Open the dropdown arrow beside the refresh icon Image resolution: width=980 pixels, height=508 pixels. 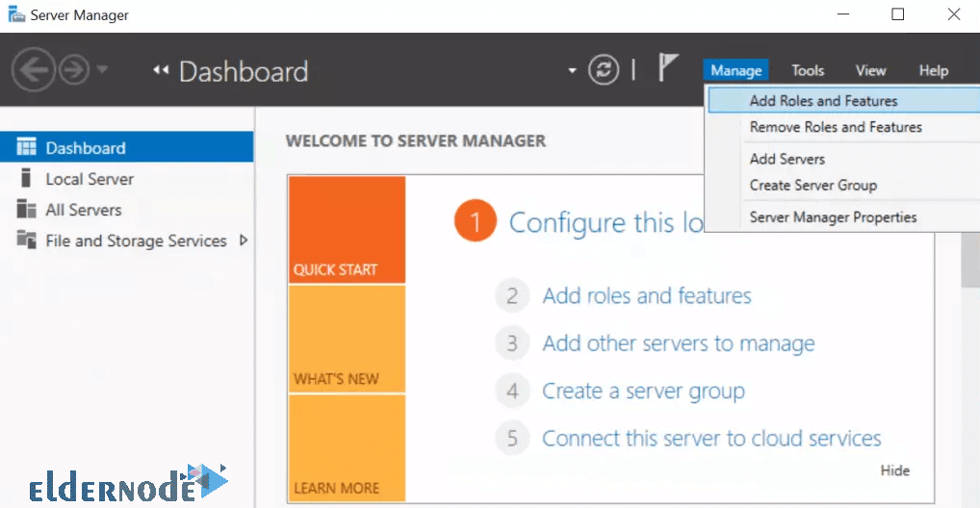572,70
